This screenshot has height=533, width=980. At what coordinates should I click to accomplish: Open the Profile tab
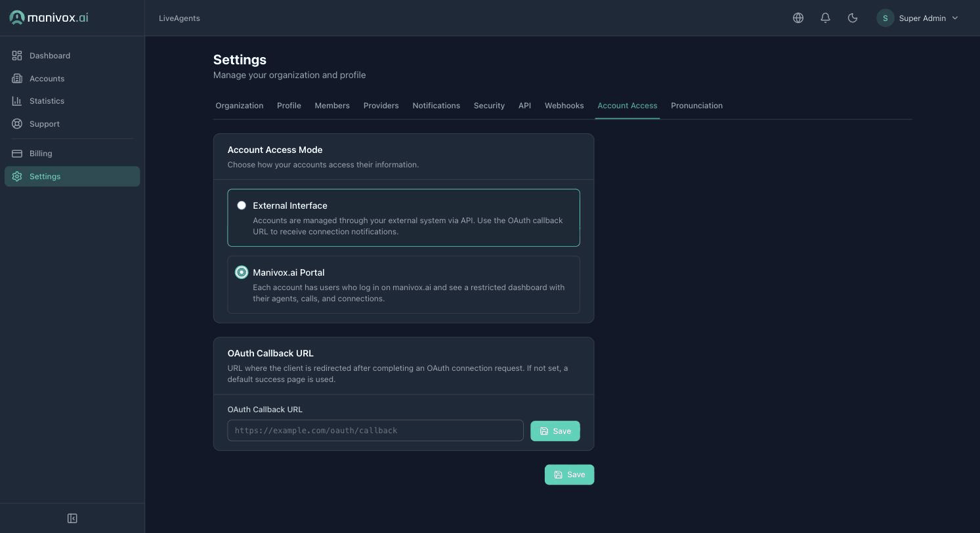click(289, 106)
